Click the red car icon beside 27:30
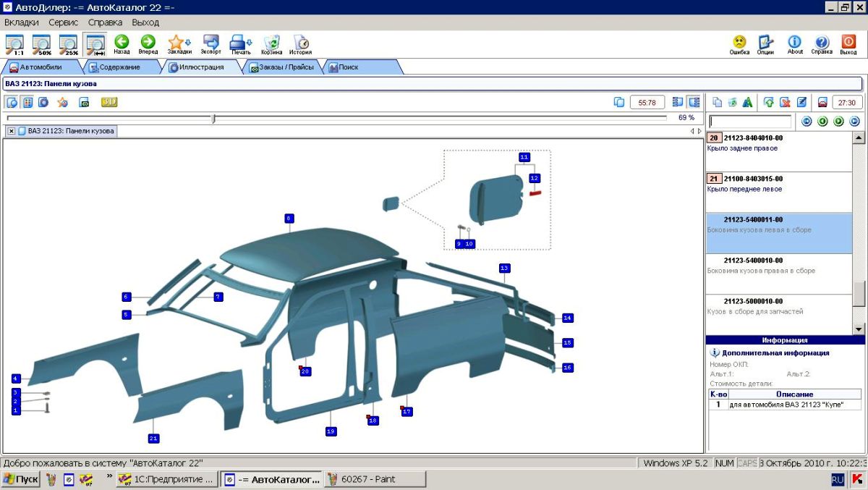 pos(822,102)
